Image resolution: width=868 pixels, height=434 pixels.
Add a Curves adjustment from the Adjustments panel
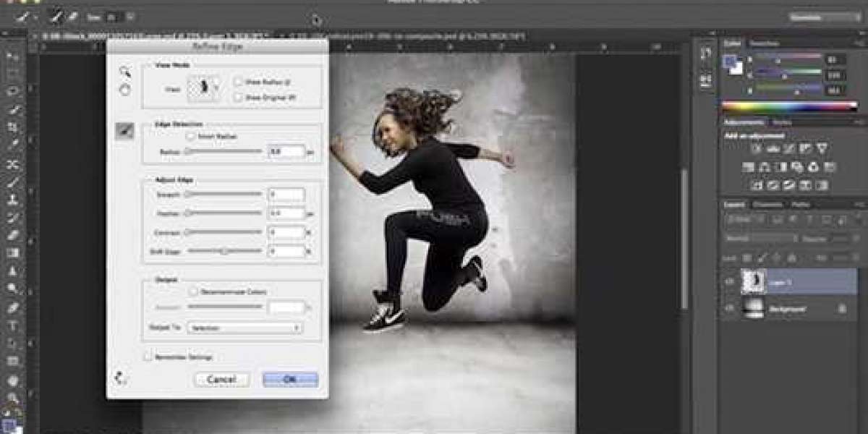click(788, 148)
